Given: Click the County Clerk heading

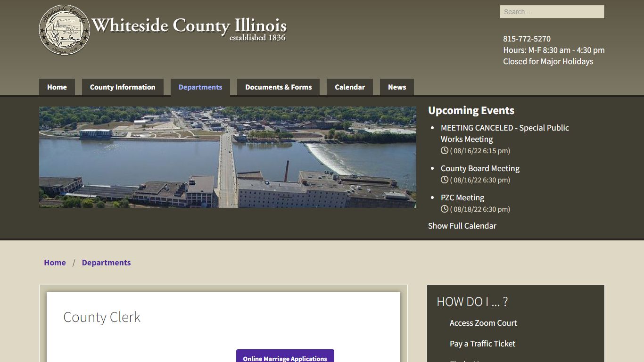Looking at the screenshot, I should pyautogui.click(x=102, y=317).
